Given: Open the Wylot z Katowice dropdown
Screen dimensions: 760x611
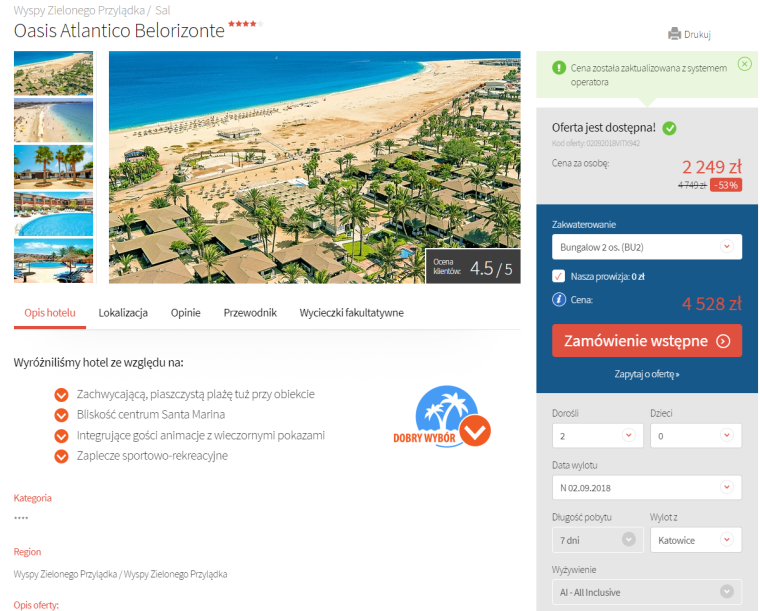Looking at the screenshot, I should coord(695,540).
